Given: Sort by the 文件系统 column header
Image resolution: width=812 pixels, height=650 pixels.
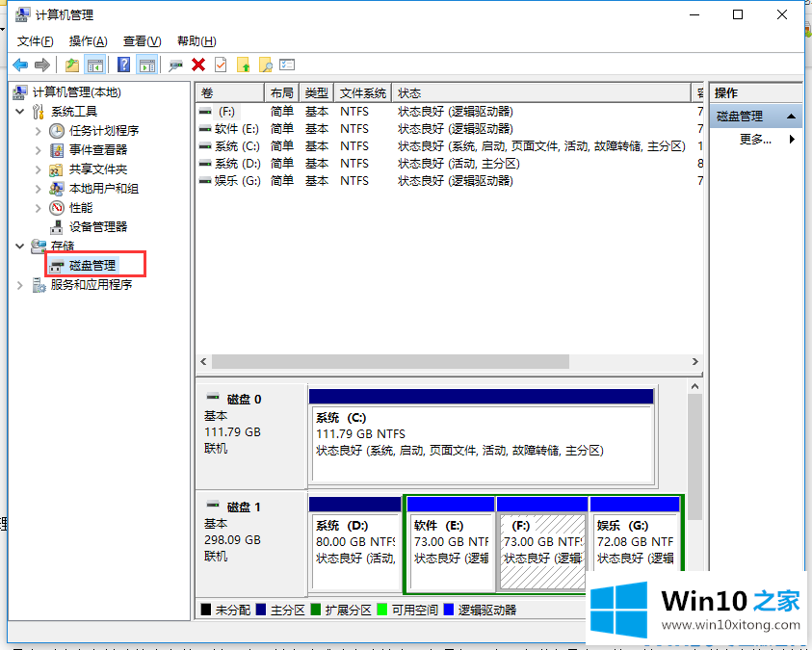Looking at the screenshot, I should coord(362,93).
